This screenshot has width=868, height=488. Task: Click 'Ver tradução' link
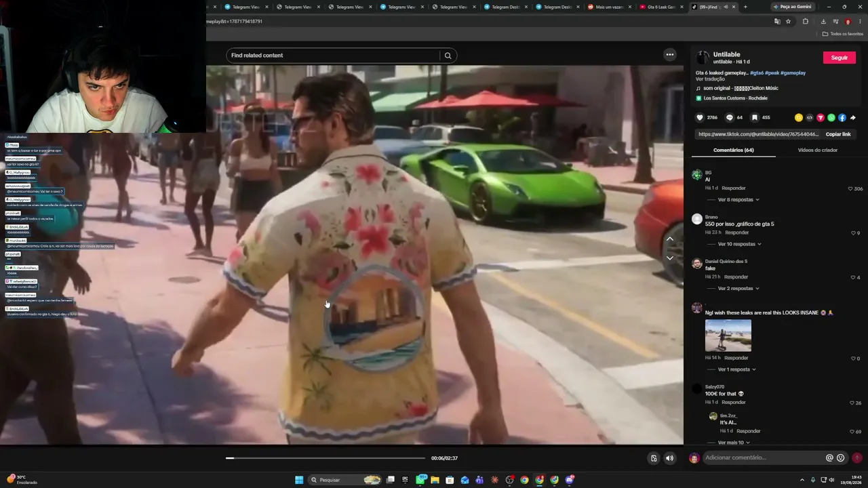click(x=710, y=79)
